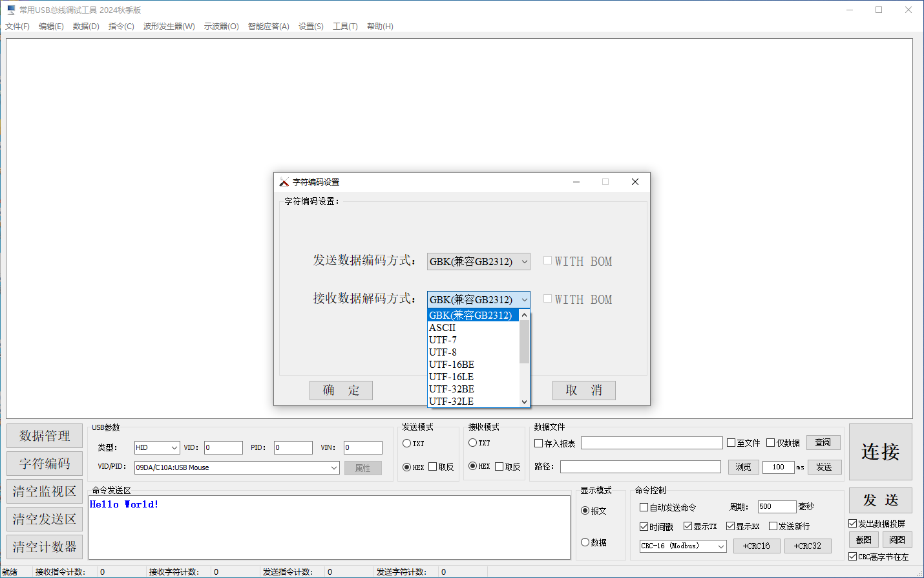Enable the auto send command checkbox
This screenshot has height=578, width=924.
(644, 508)
